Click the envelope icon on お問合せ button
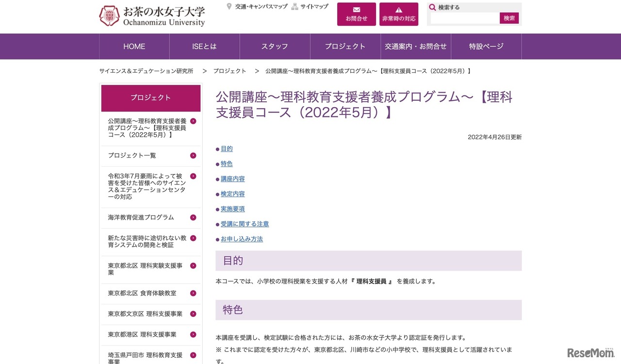Image resolution: width=621 pixels, height=364 pixels. click(357, 9)
